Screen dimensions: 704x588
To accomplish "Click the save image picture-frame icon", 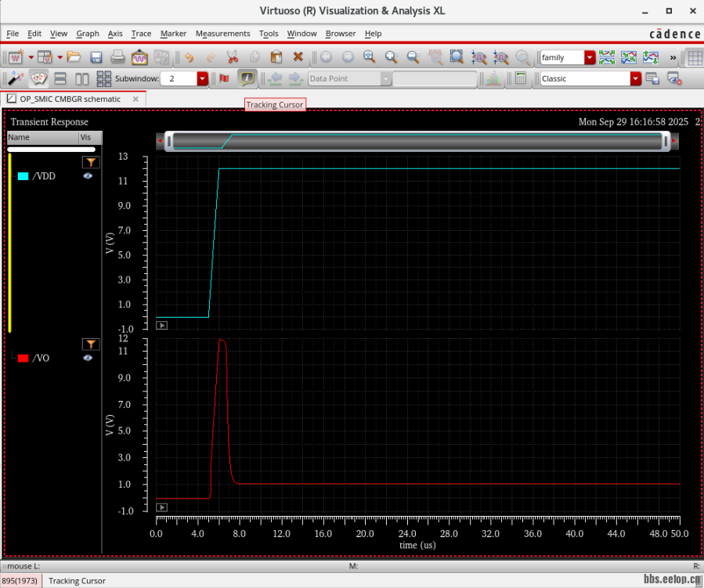I will 139,57.
